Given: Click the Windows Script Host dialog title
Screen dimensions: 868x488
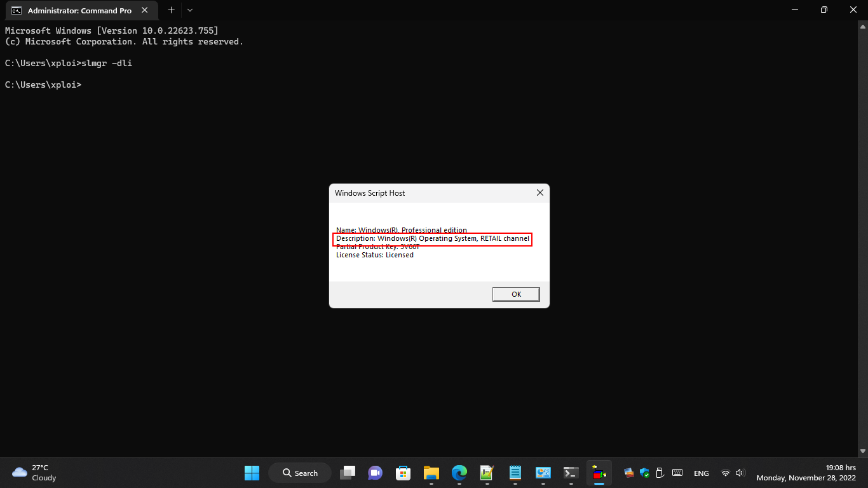Looking at the screenshot, I should (x=370, y=193).
